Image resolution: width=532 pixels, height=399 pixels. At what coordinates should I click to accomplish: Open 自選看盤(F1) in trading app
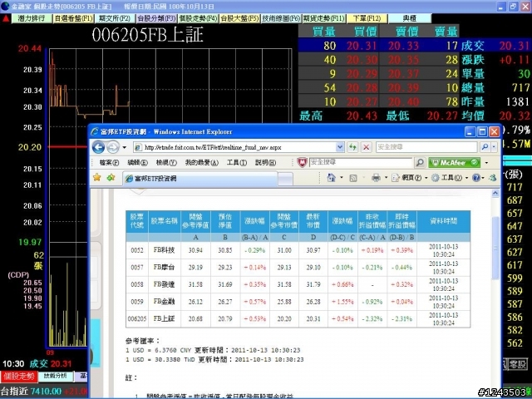tap(74, 18)
